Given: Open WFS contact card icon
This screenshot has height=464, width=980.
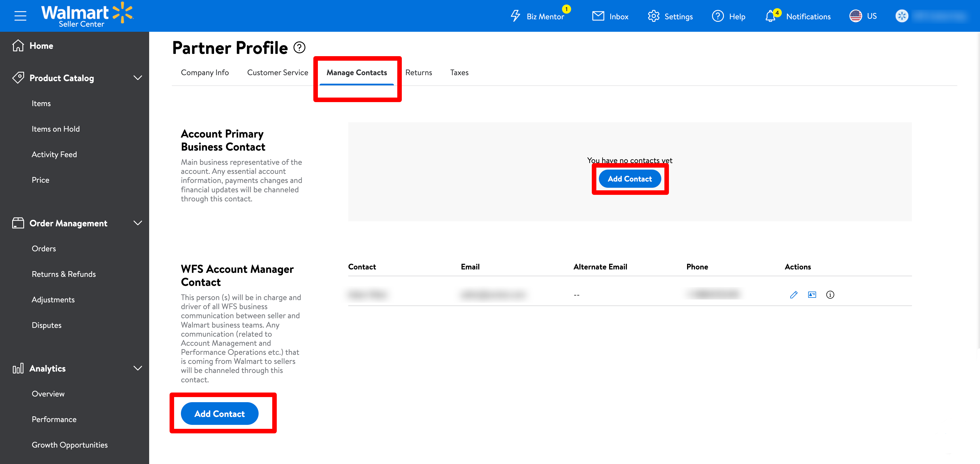Looking at the screenshot, I should pyautogui.click(x=812, y=295).
